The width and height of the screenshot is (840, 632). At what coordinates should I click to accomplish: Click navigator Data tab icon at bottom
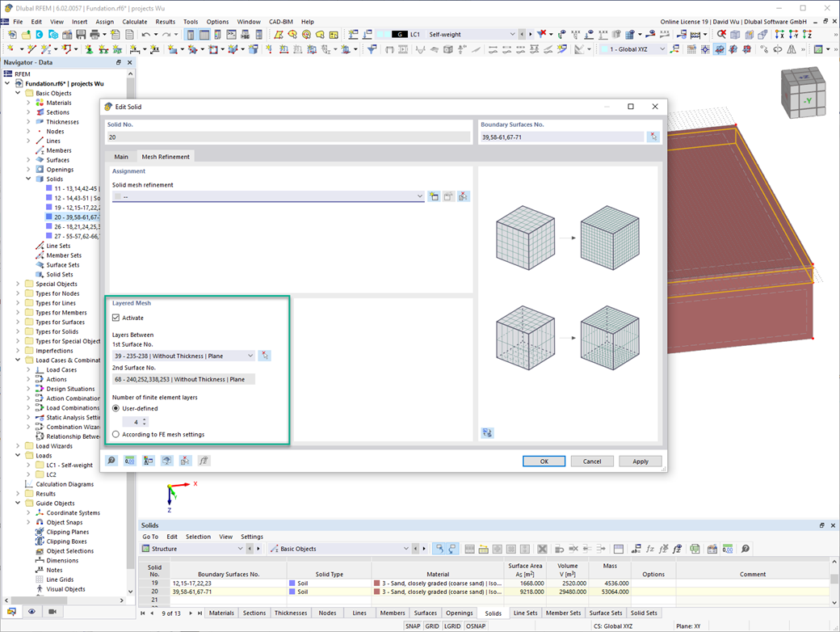11,612
